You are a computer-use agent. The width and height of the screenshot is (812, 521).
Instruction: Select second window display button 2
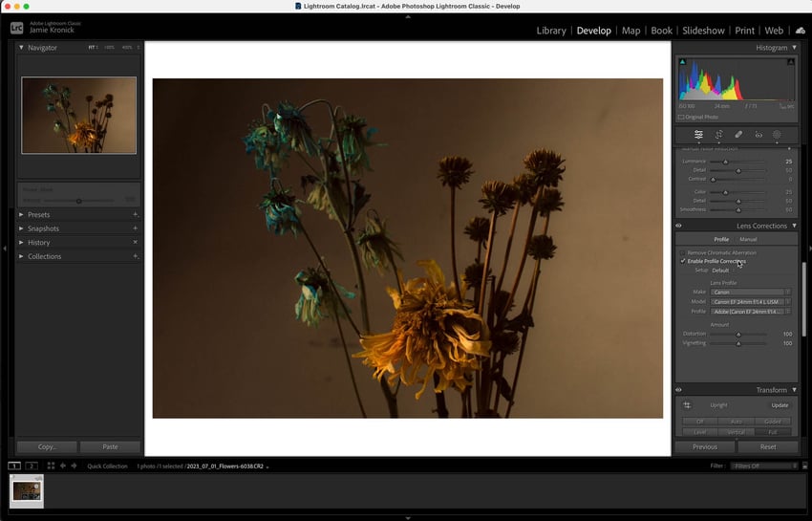[x=32, y=466]
